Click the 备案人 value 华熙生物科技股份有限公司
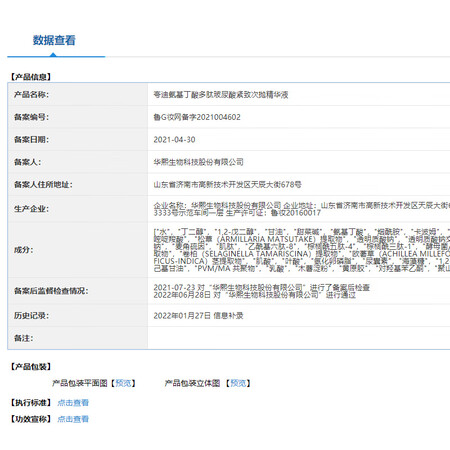Viewport: 450px width, 450px height. [x=198, y=162]
